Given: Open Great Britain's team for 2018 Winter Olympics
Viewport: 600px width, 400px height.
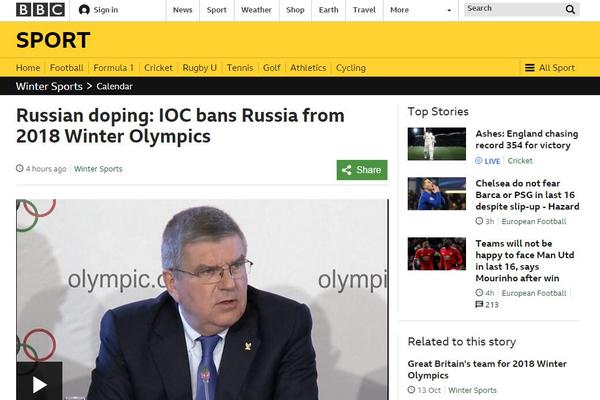Looking at the screenshot, I should (487, 369).
